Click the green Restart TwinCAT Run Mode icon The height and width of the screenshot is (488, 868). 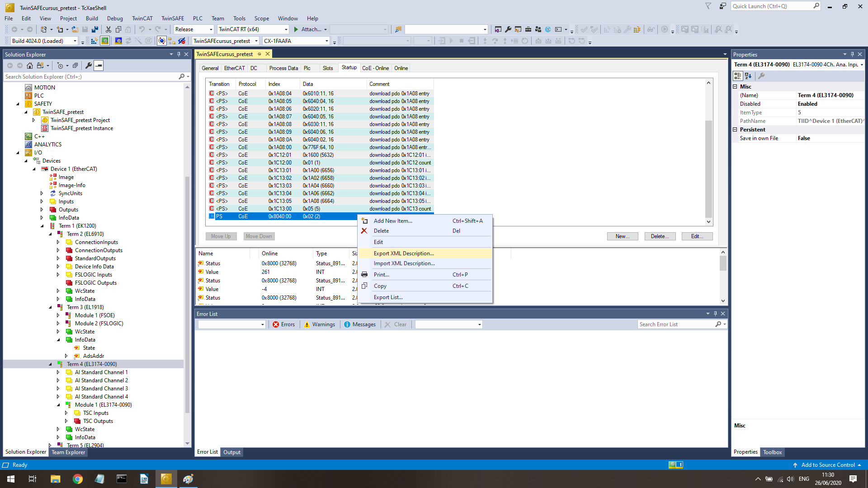click(x=105, y=41)
